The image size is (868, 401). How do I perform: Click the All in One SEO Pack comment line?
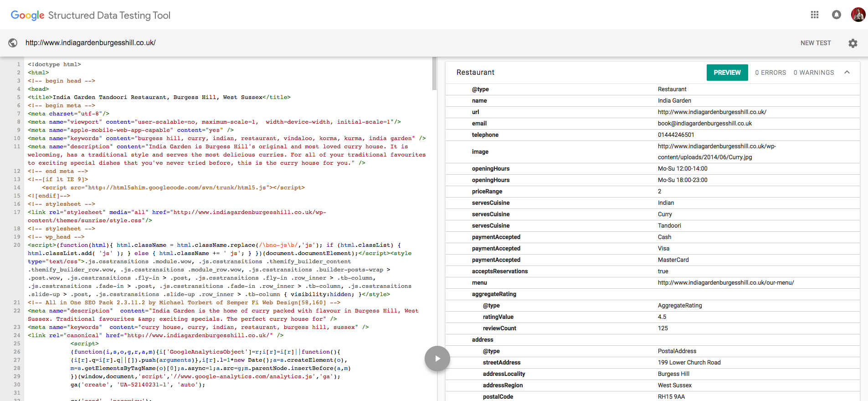pyautogui.click(x=184, y=302)
